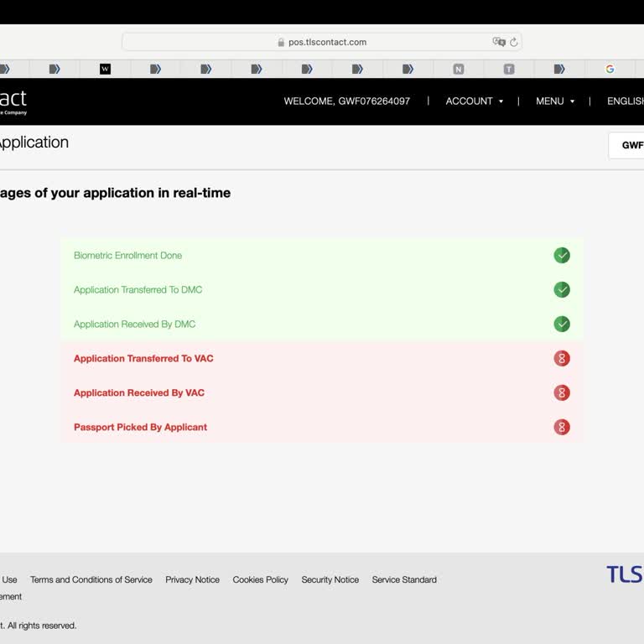Click green check for Application Received By DMC
The width and height of the screenshot is (644, 644).
point(562,324)
